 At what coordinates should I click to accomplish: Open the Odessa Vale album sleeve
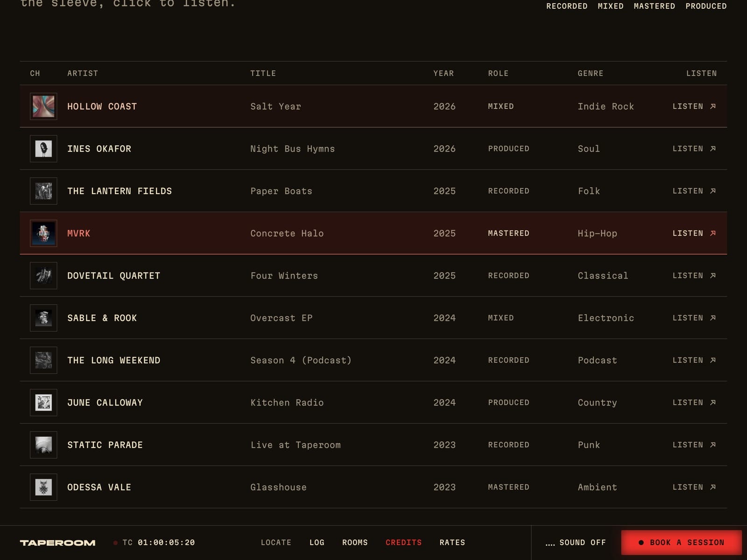pyautogui.click(x=43, y=487)
